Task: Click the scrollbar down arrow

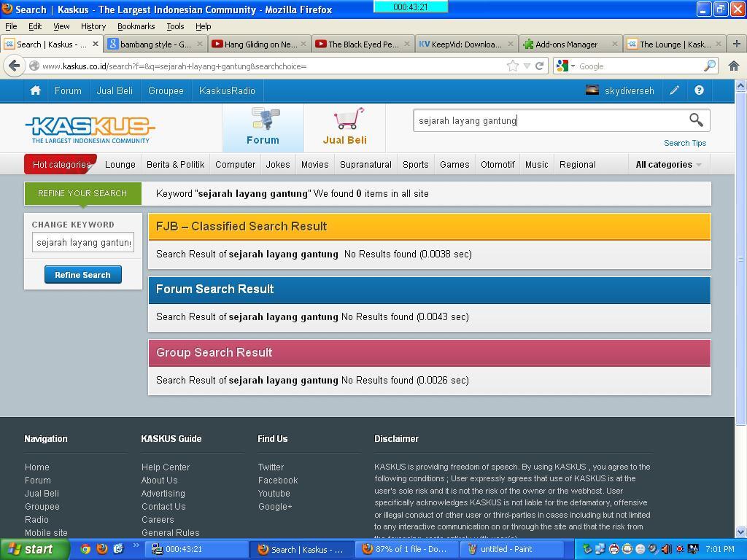Action: [741, 532]
